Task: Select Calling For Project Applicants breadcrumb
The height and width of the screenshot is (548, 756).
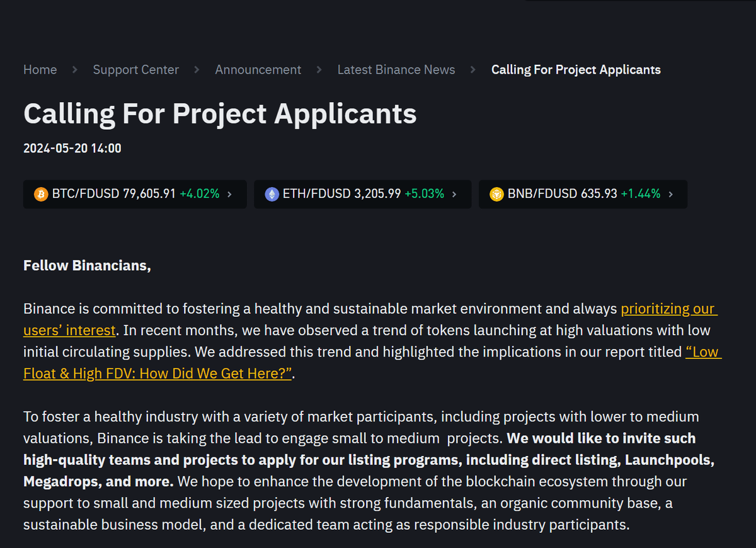Action: coord(576,70)
